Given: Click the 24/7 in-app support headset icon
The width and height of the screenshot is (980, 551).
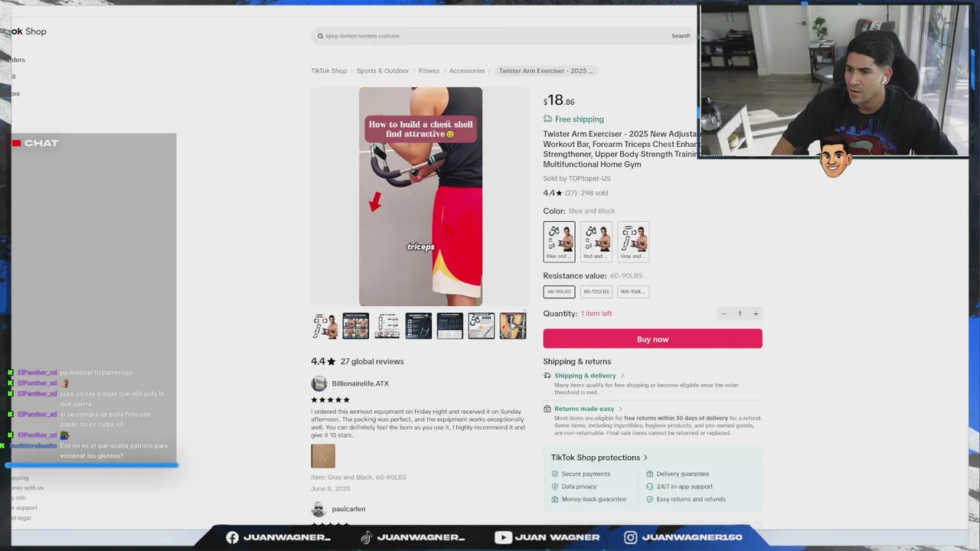Looking at the screenshot, I should pos(650,487).
